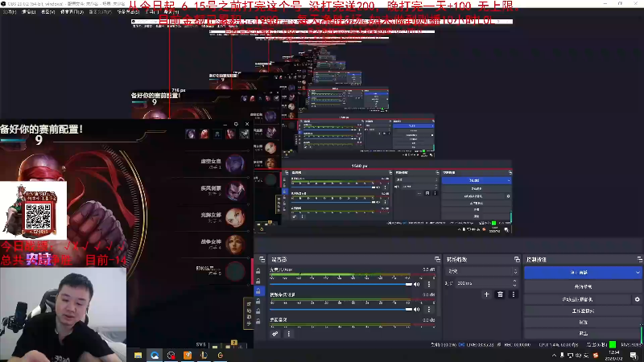Open advanced audio properties link icon
Screen dimensions: 644x362
tap(275, 334)
